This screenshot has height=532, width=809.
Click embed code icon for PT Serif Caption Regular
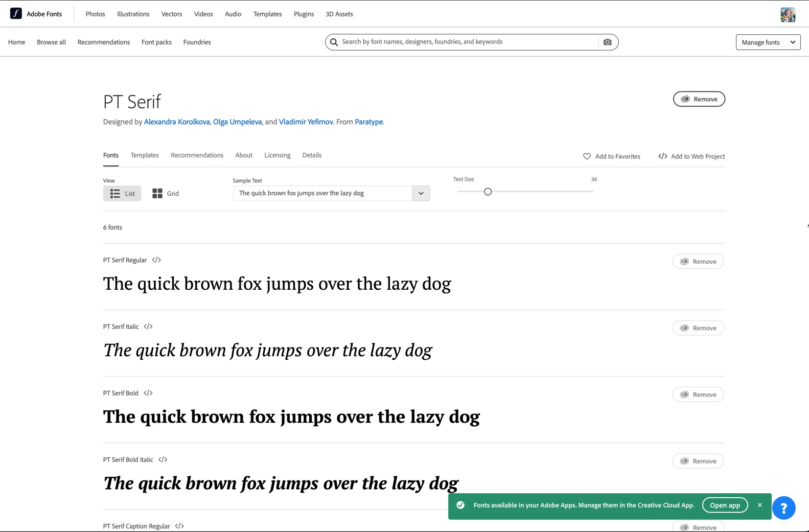click(x=180, y=527)
